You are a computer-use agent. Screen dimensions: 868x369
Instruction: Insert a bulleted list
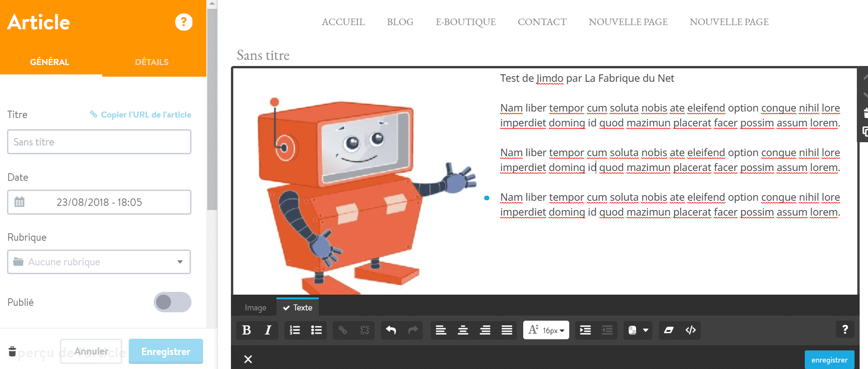point(316,330)
